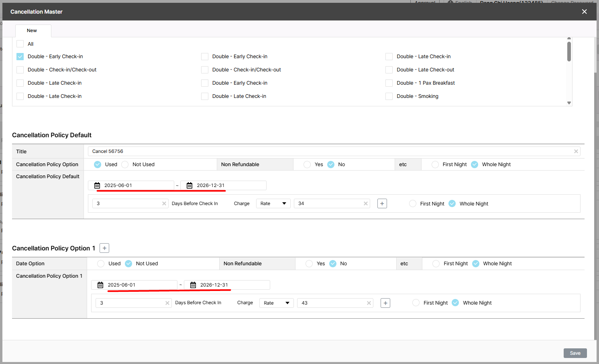Screen dimensions: 599x364
Task: Clear the Title field with X icon
Action: [576, 151]
